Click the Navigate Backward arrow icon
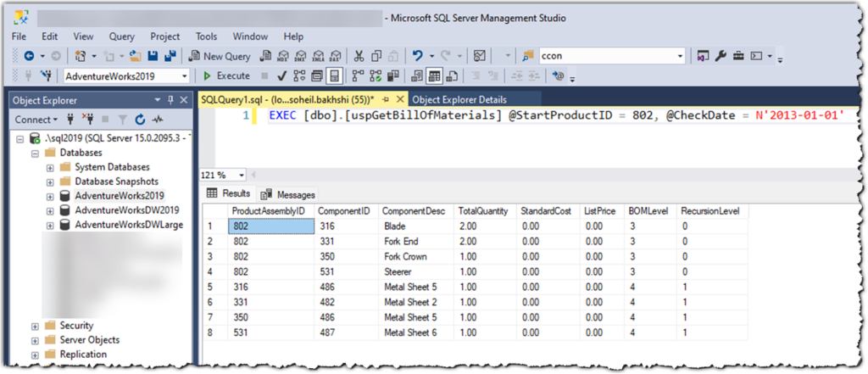The height and width of the screenshot is (374, 868). pos(28,56)
